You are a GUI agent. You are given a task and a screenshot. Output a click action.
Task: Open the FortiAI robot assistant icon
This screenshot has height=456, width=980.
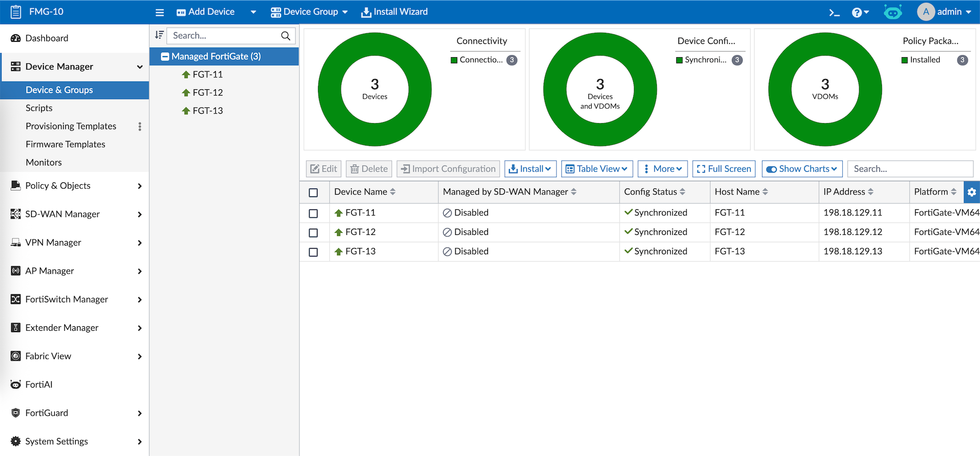click(893, 12)
